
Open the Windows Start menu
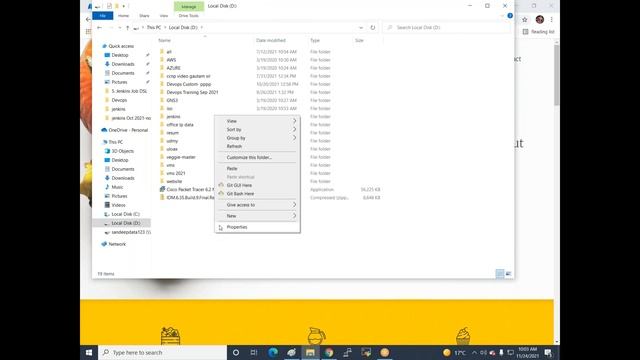89,352
